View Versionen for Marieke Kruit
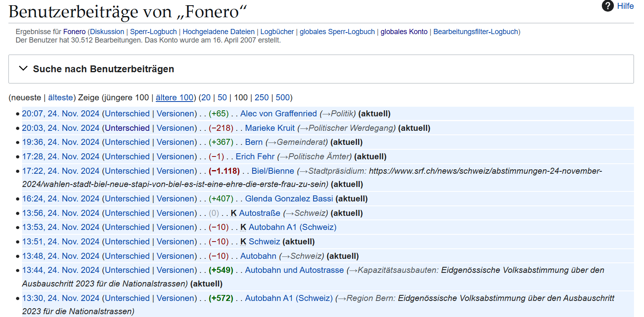 pos(175,128)
